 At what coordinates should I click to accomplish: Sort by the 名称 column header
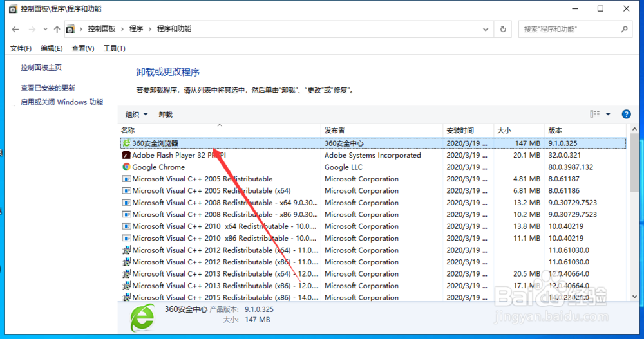[220, 130]
